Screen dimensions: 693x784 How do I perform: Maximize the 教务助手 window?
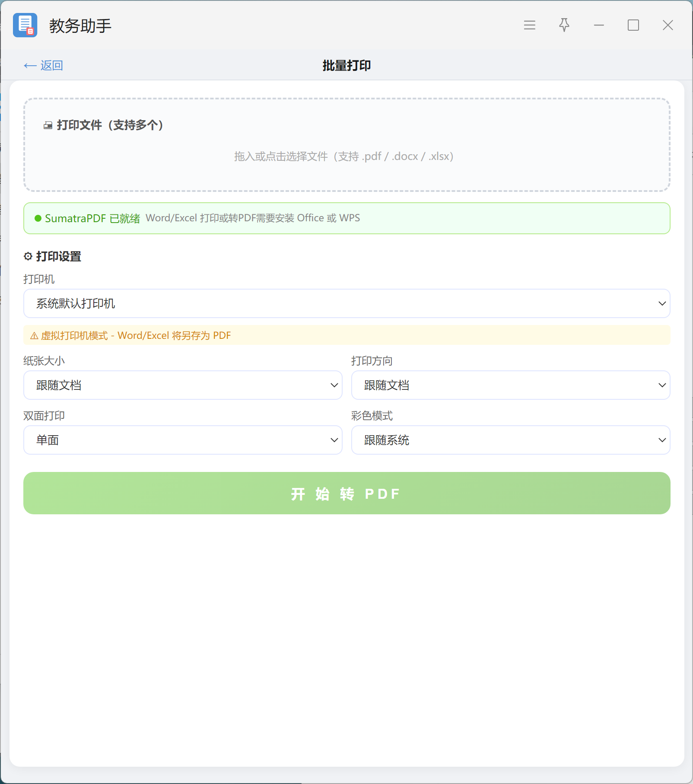pos(633,25)
